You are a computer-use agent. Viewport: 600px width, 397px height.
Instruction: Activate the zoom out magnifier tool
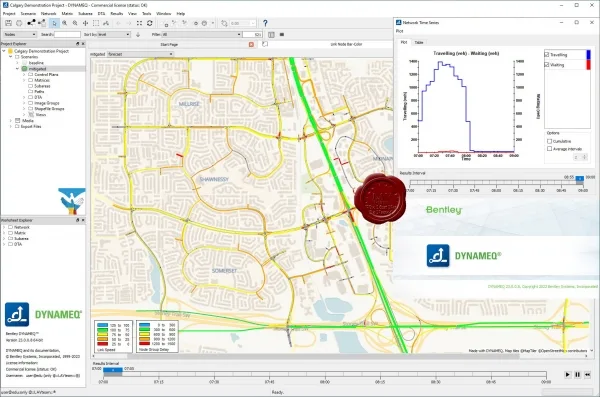[75, 23]
